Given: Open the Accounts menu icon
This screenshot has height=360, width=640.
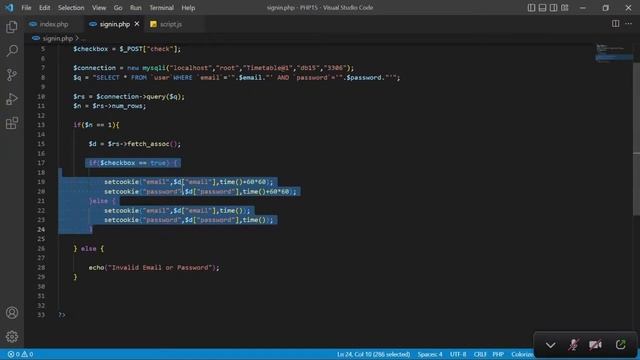Looking at the screenshot, I should tap(12, 313).
